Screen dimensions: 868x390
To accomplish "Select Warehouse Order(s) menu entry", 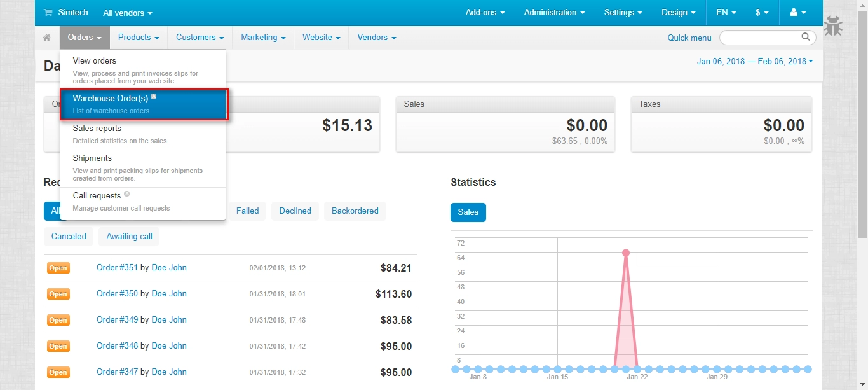I will (143, 104).
